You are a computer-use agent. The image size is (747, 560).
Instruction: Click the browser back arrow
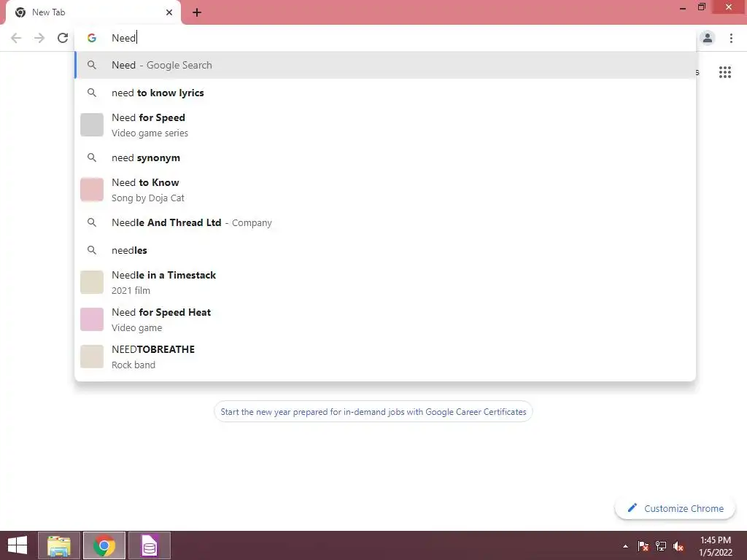coord(16,38)
